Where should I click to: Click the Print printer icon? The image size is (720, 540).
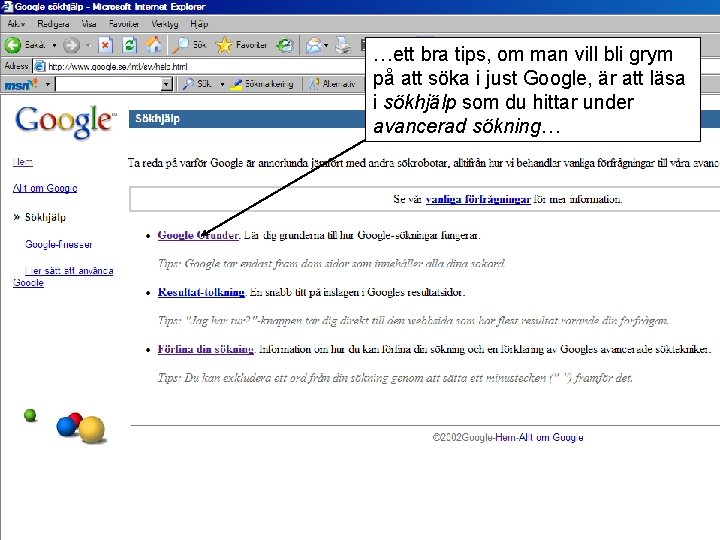coord(343,45)
